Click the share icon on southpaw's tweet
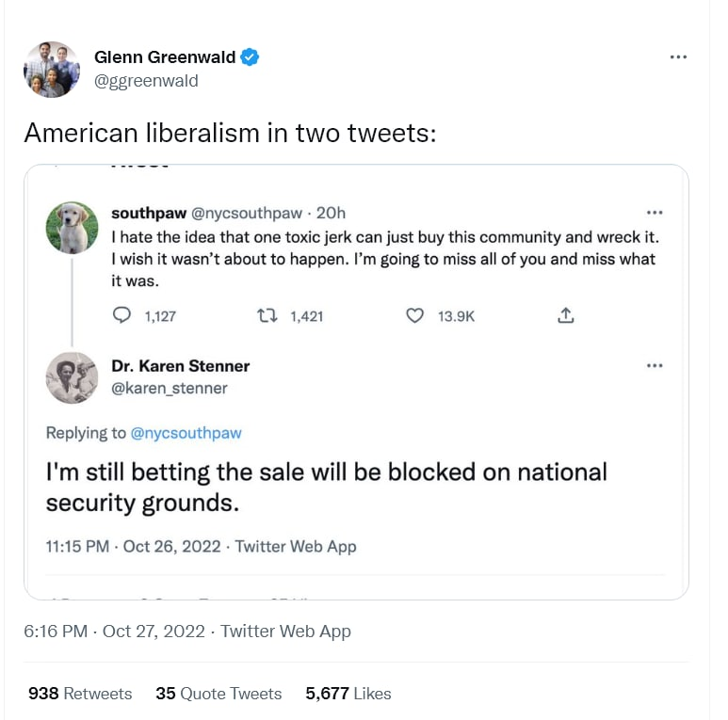The image size is (728, 720). coord(565,316)
